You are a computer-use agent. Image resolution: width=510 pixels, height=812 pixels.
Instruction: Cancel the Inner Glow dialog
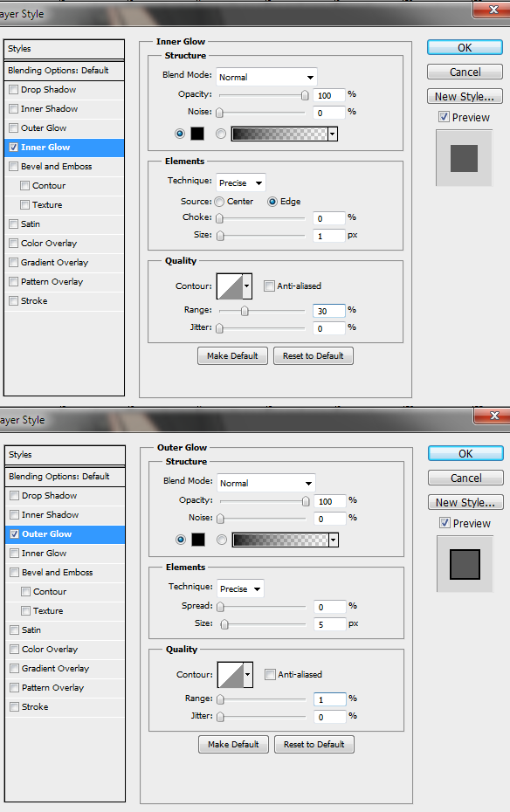(x=465, y=72)
